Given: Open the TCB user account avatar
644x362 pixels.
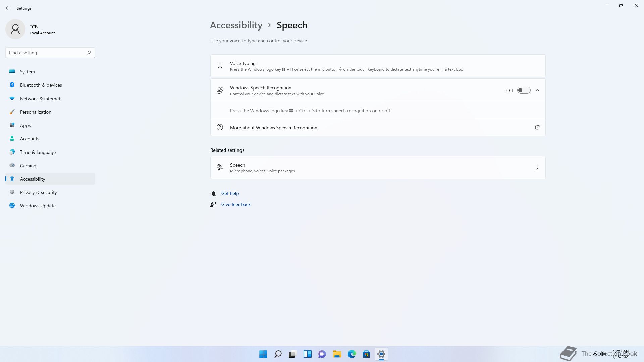Looking at the screenshot, I should coord(15,29).
